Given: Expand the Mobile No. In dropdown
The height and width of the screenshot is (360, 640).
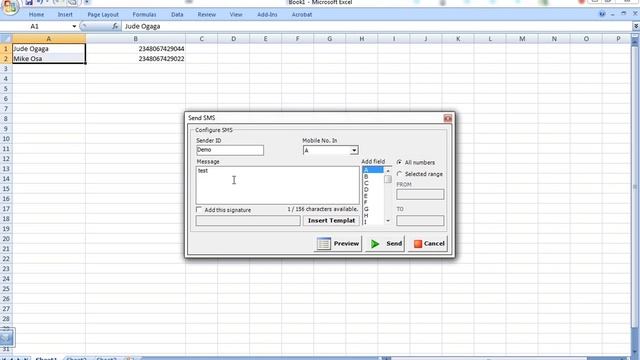Looking at the screenshot, I should pyautogui.click(x=354, y=151).
